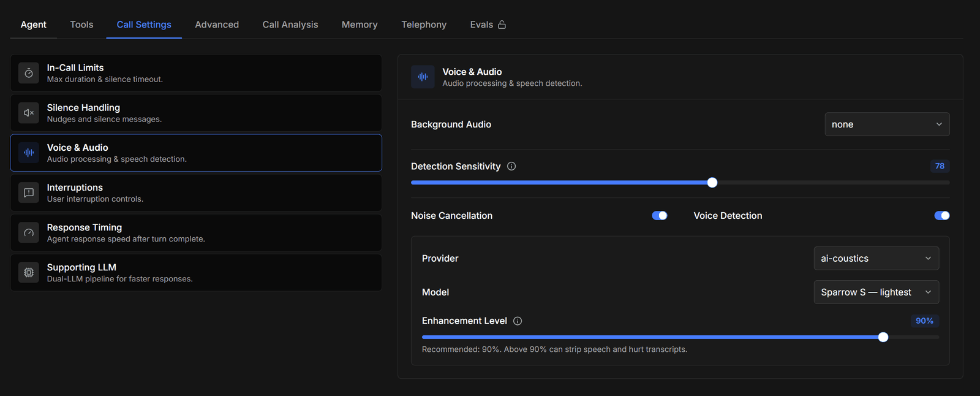
Task: Click the Recommended 90% hint text
Action: (554, 349)
